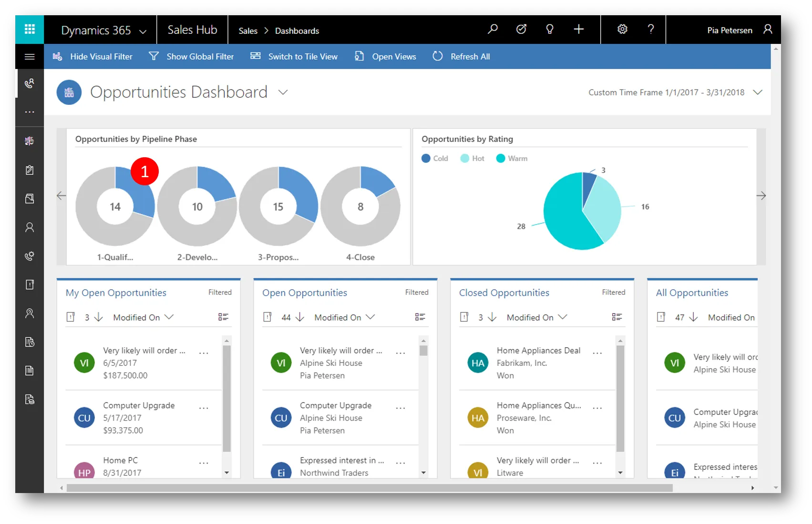
Task: Click Refresh All command
Action: (x=461, y=57)
